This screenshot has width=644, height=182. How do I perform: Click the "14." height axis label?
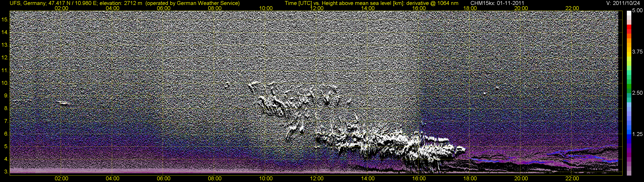5,32
